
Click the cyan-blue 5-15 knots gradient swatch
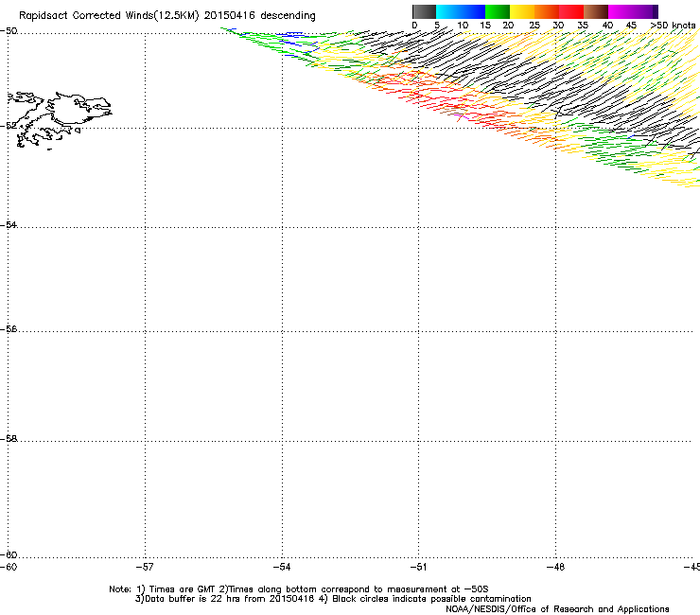[x=461, y=11]
